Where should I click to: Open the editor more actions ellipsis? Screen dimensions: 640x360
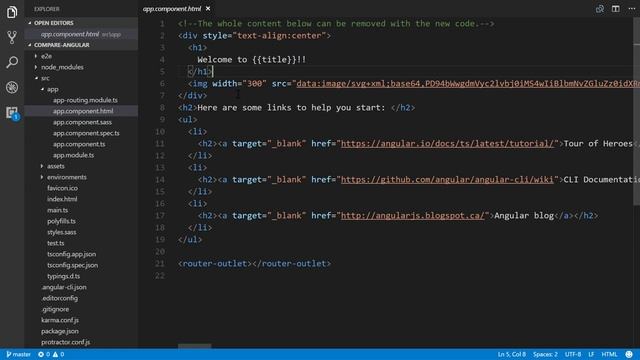coord(631,9)
